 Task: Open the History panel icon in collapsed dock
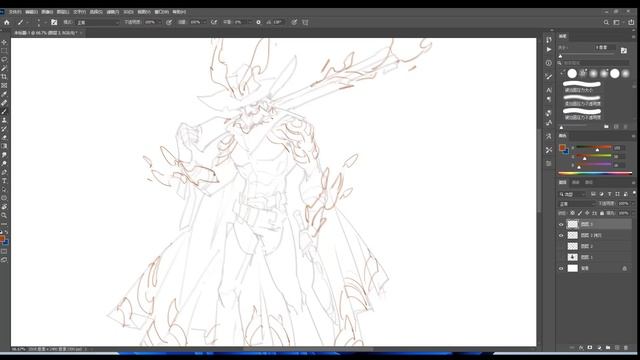pyautogui.click(x=549, y=40)
